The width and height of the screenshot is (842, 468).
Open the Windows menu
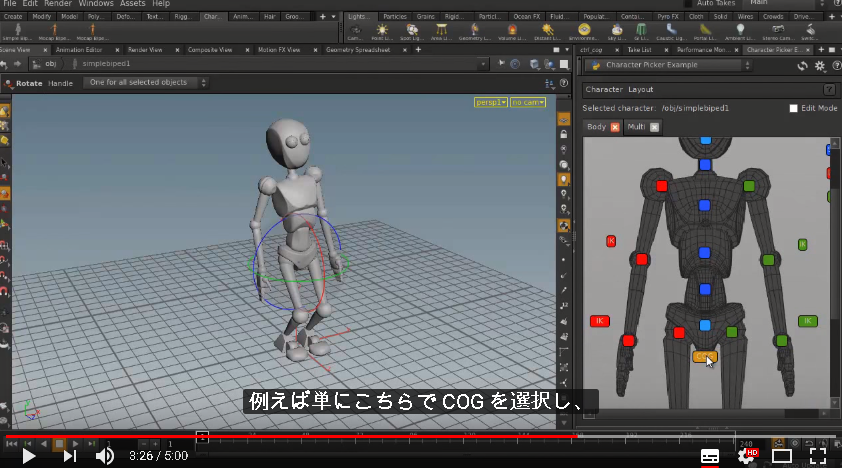[96, 3]
